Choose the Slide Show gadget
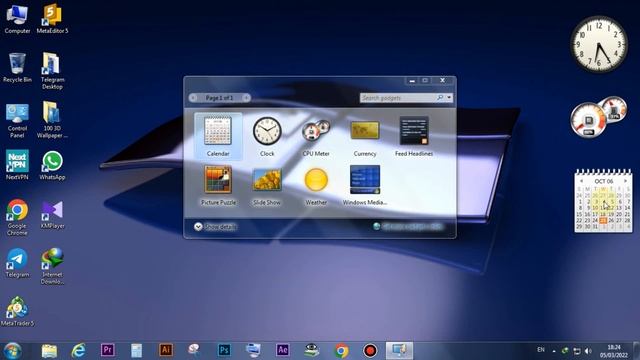This screenshot has height=360, width=640. (x=267, y=185)
